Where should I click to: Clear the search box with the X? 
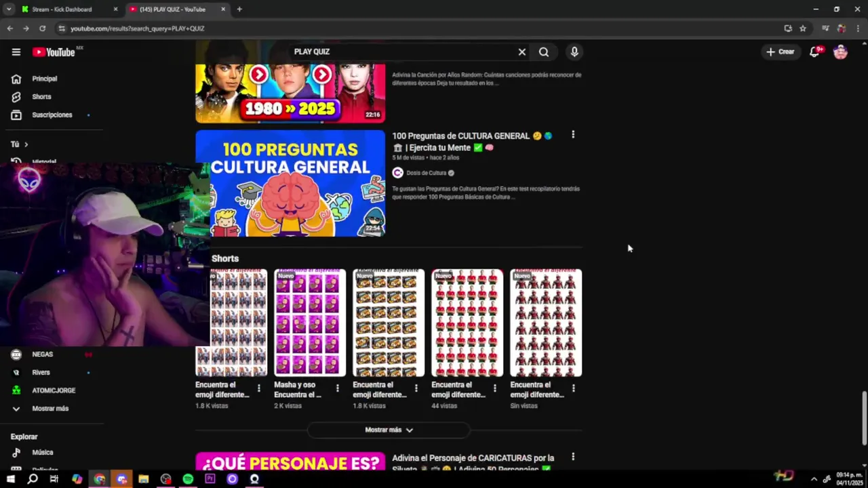521,52
